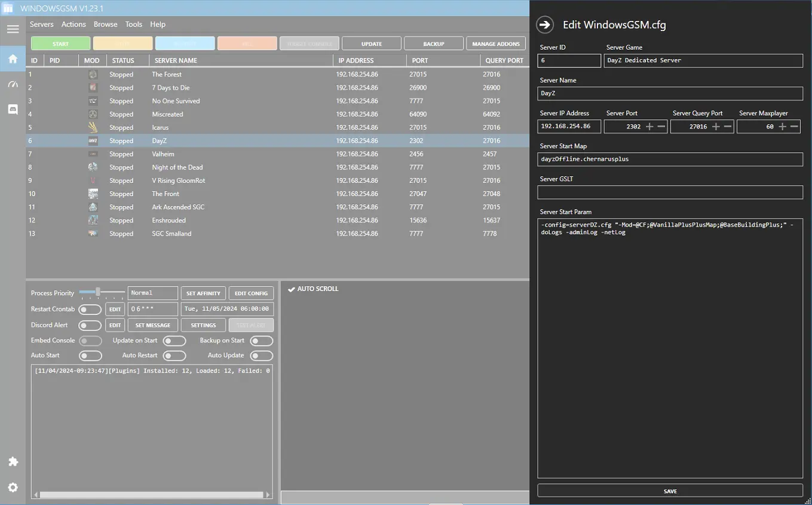Open the plugins puzzle-piece page
This screenshot has width=812, height=505.
point(13,462)
